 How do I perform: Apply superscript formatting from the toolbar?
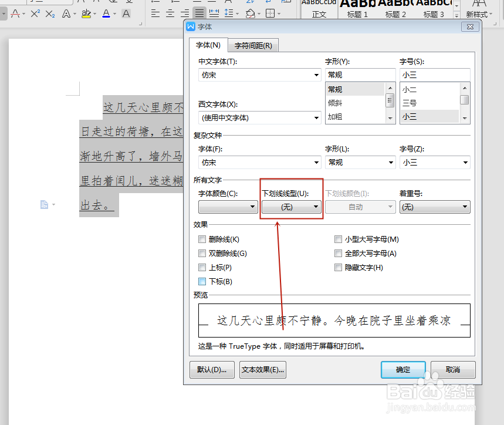[35, 13]
